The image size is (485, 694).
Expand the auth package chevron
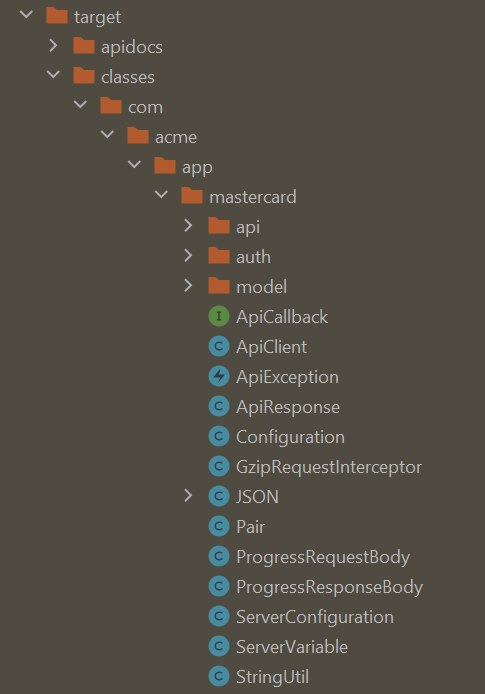[x=188, y=255]
